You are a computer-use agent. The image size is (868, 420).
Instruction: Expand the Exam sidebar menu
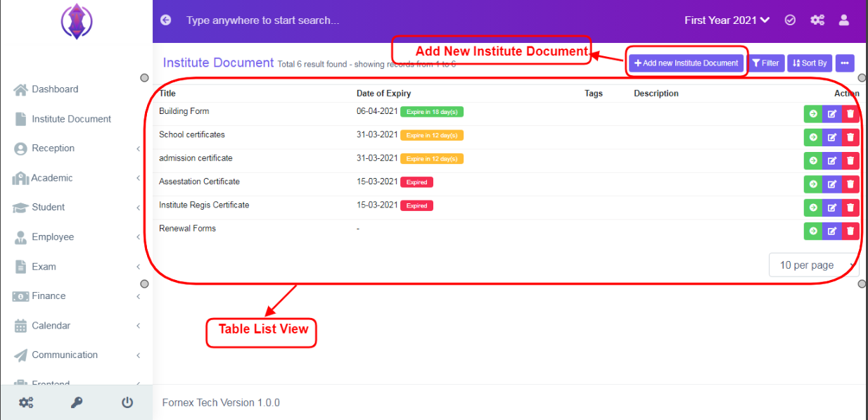coord(77,267)
